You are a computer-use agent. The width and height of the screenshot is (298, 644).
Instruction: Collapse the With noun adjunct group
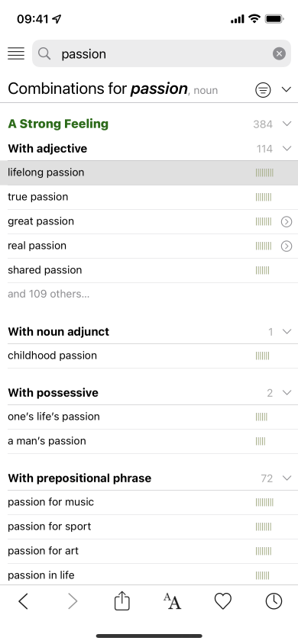click(287, 331)
